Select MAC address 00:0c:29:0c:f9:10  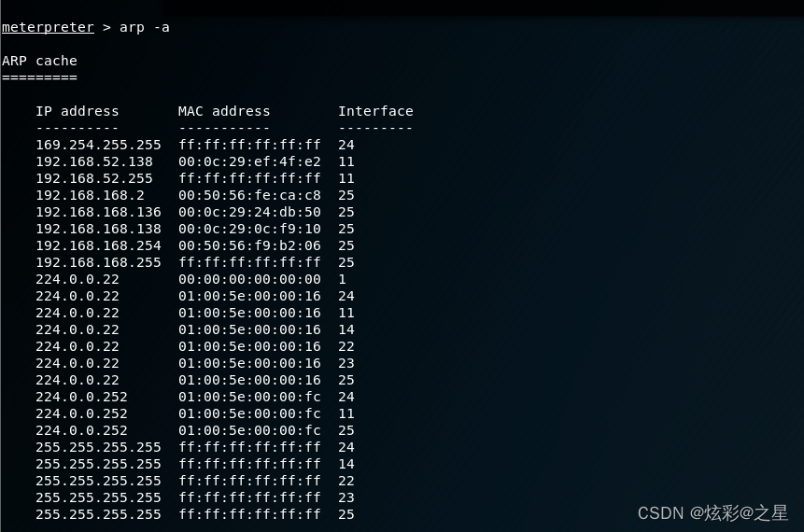(x=249, y=229)
